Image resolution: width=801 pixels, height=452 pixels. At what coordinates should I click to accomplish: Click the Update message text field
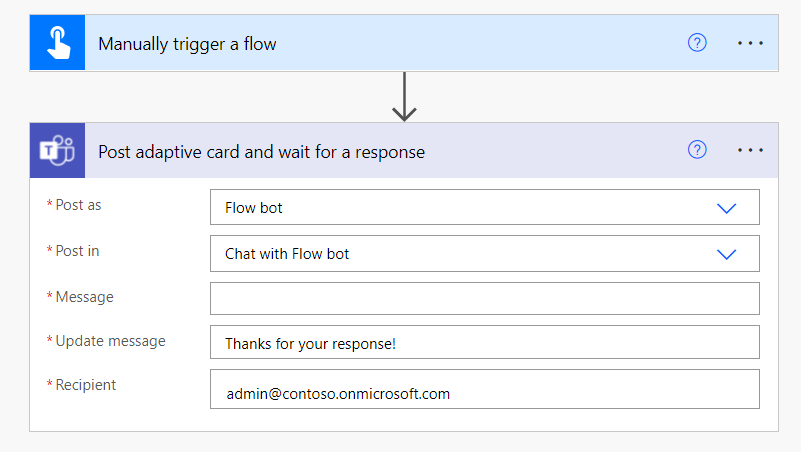pos(484,343)
